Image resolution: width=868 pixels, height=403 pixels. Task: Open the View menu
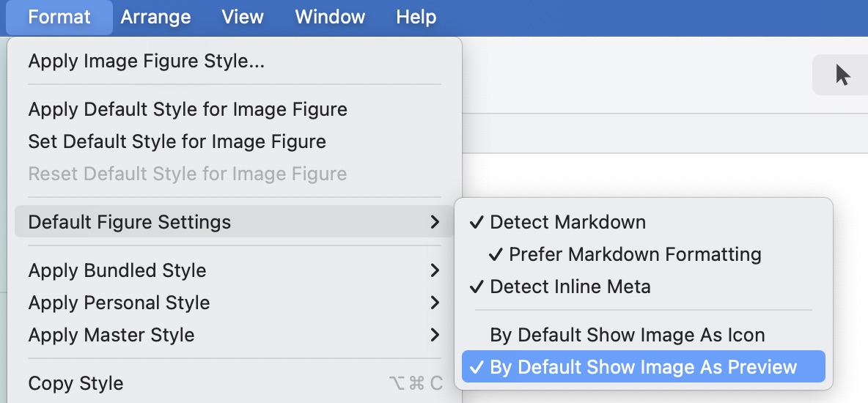tap(243, 17)
